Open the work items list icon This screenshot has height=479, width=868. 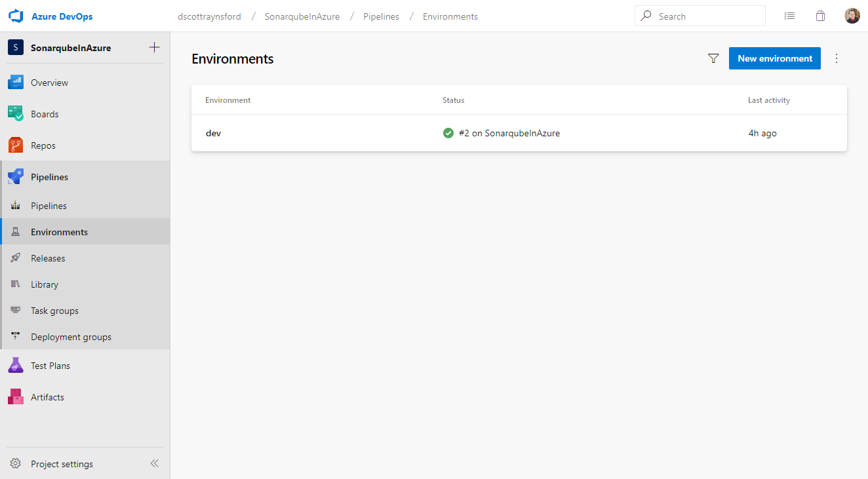tap(789, 16)
